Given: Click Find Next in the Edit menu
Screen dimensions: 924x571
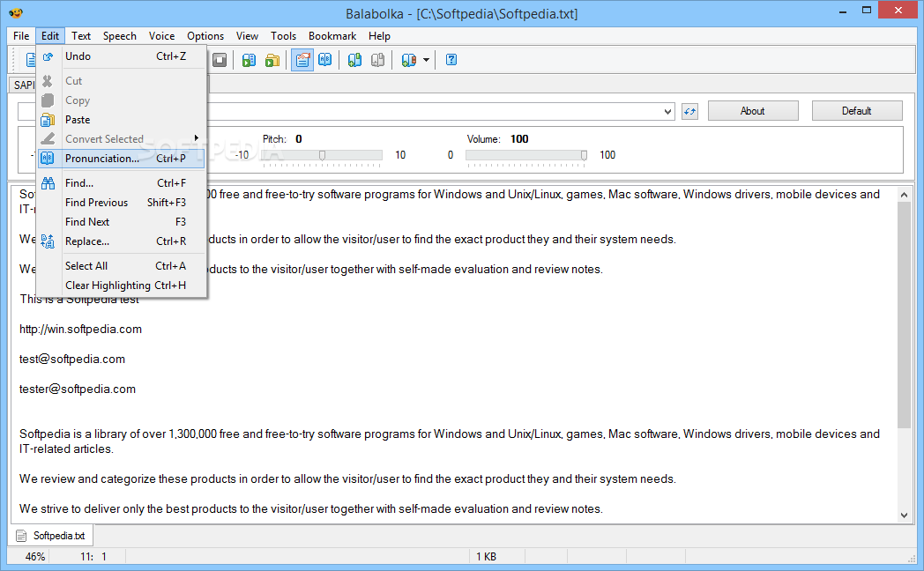Looking at the screenshot, I should (122, 222).
